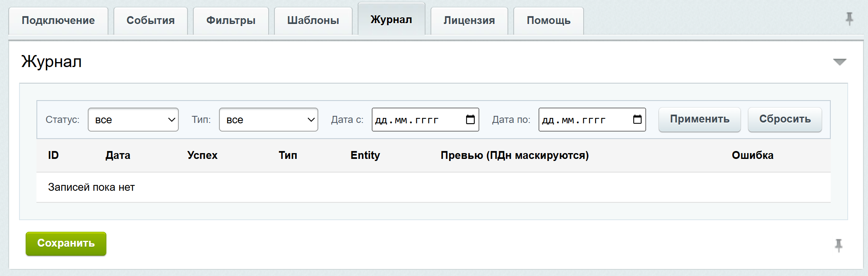Open the Лицензия tab
This screenshot has width=868, height=276.
pos(469,20)
